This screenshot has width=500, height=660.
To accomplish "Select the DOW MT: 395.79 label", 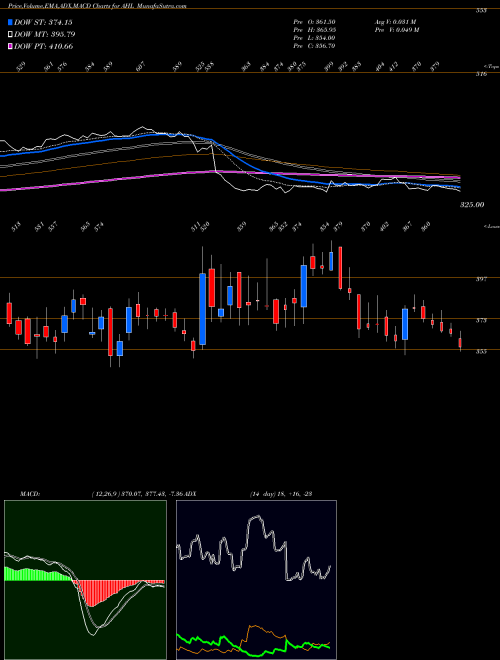I will click(45, 34).
